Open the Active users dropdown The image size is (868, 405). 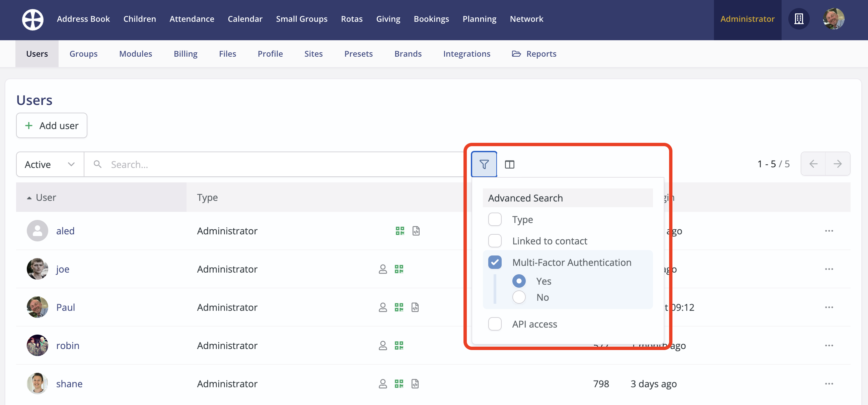(x=50, y=164)
